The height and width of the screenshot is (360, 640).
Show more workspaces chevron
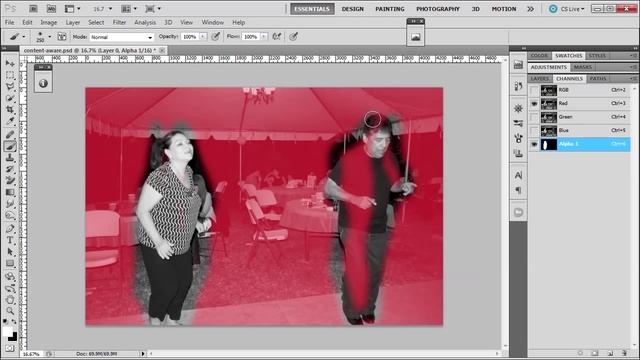coord(530,9)
